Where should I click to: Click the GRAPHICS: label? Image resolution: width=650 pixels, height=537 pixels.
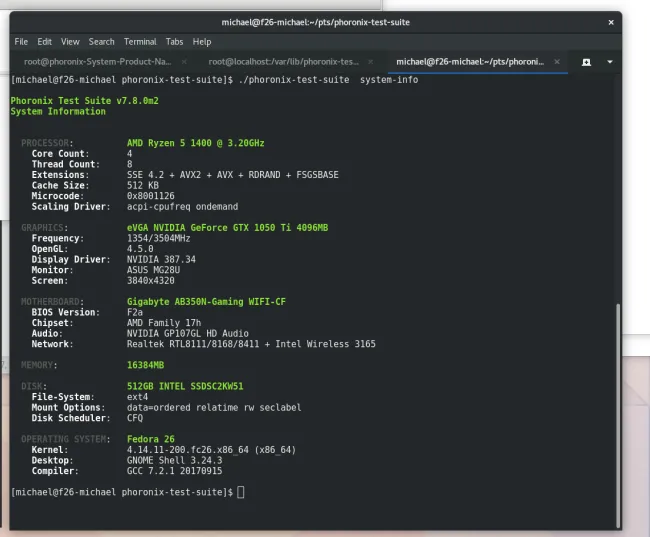pyautogui.click(x=45, y=228)
